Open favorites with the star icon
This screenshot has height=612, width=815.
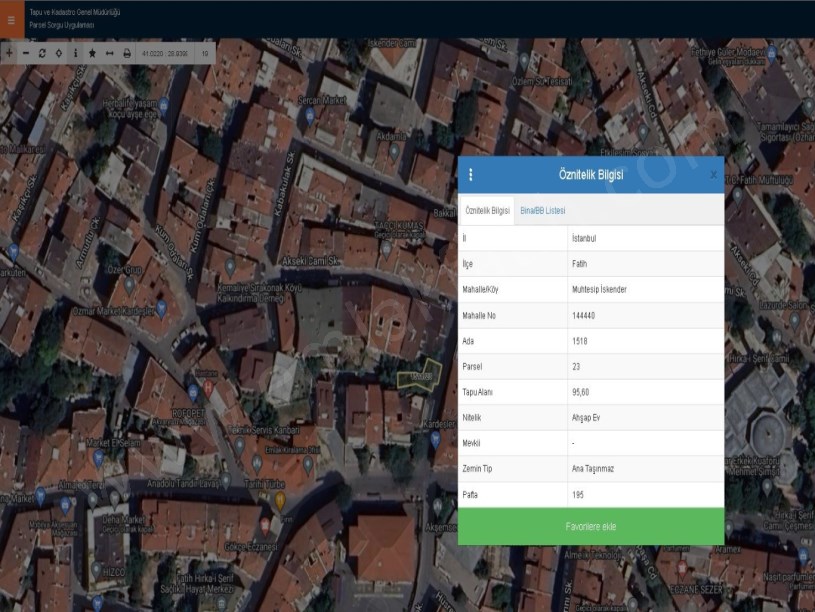(92, 52)
